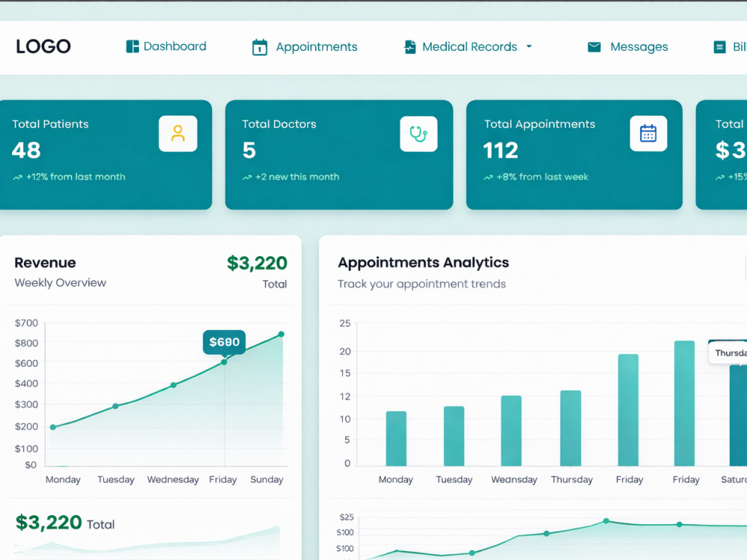Select the Total Patients value 48
Viewport: 747px width, 560px height.
26,151
